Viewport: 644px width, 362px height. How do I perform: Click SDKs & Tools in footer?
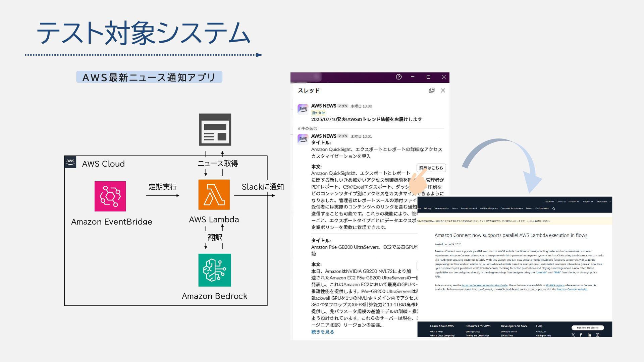click(x=507, y=336)
